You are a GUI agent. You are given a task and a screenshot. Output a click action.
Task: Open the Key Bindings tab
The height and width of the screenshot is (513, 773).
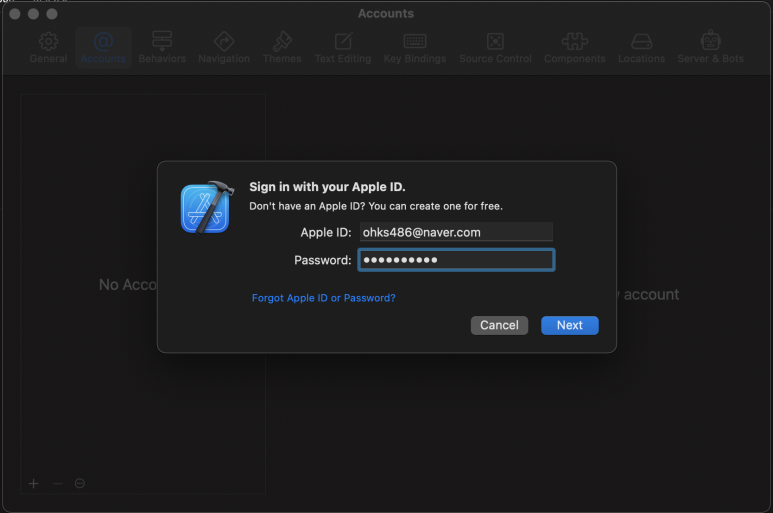coord(415,48)
